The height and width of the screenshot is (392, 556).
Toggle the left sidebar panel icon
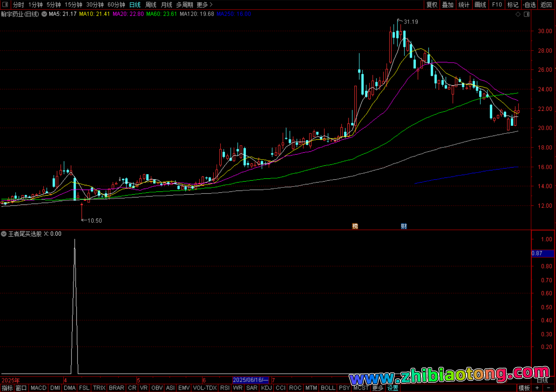[5, 4]
